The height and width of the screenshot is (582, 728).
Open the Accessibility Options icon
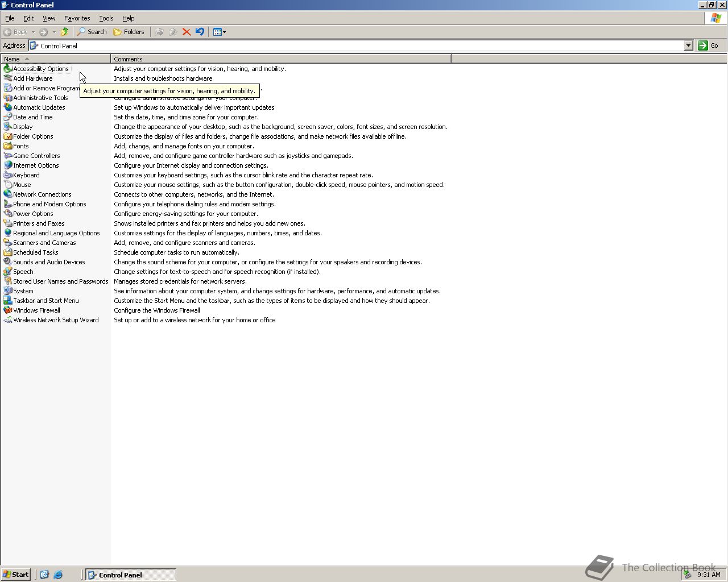click(8, 69)
